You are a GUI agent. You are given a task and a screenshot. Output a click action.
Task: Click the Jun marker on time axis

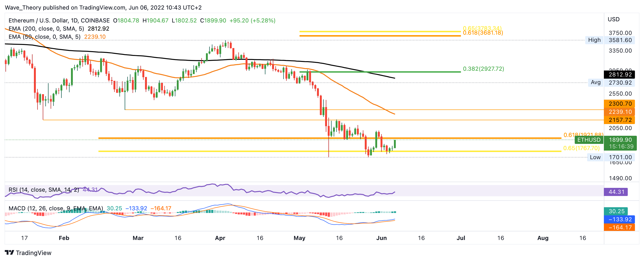pos(381,238)
